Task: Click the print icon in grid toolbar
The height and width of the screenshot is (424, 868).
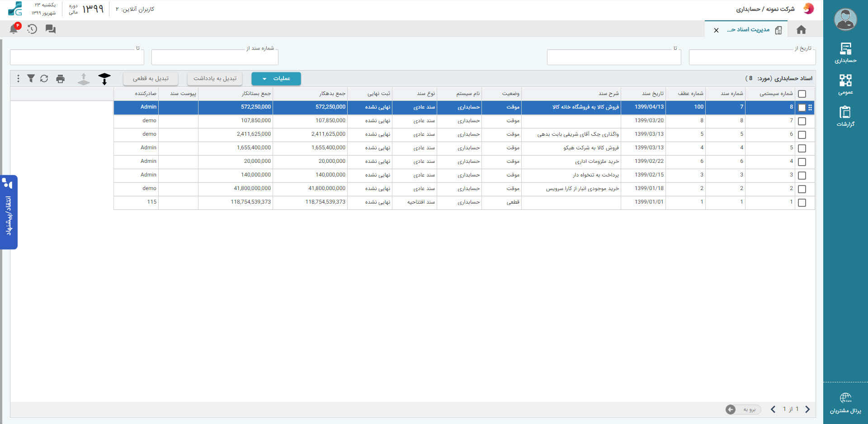Action: 61,79
